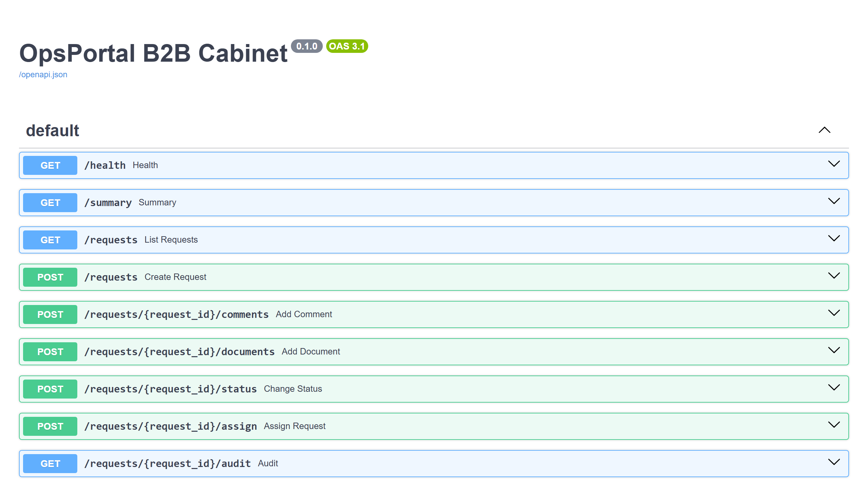
Task: Click the GET badge for /summary
Action: (50, 202)
